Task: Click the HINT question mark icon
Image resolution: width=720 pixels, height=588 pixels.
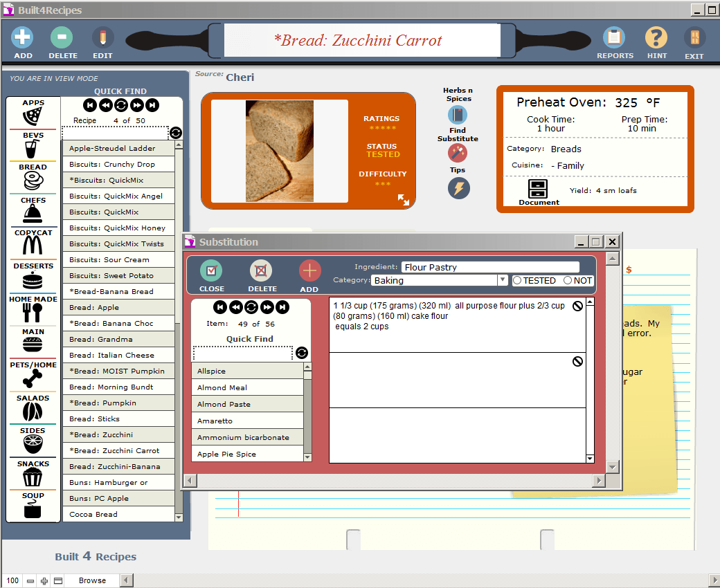Action: pos(656,37)
